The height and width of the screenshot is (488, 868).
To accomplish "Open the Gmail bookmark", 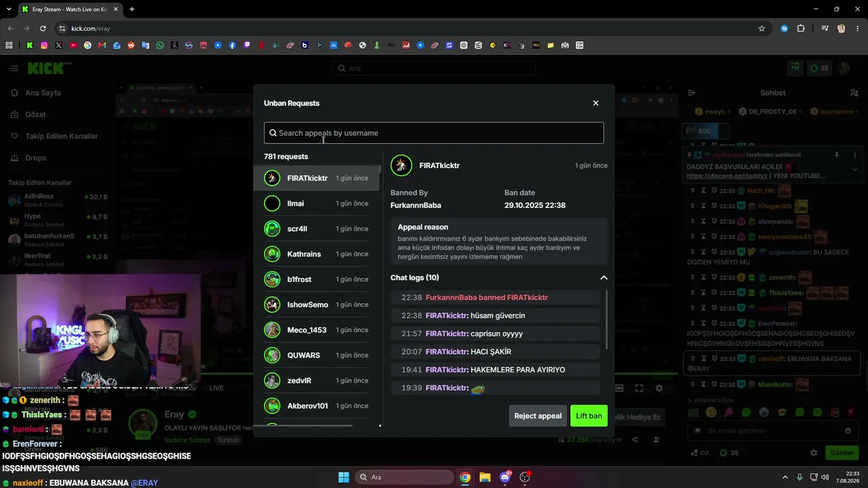I will tap(102, 45).
